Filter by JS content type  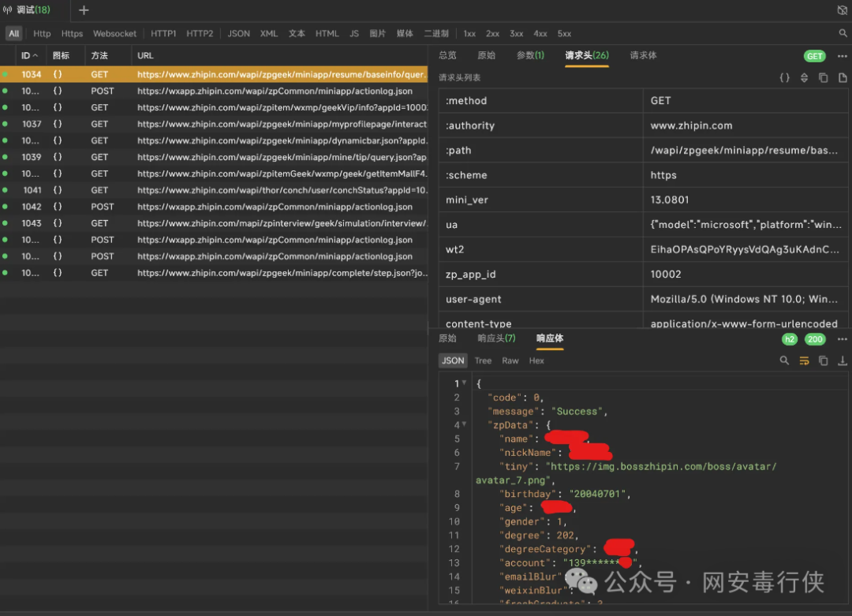point(354,34)
